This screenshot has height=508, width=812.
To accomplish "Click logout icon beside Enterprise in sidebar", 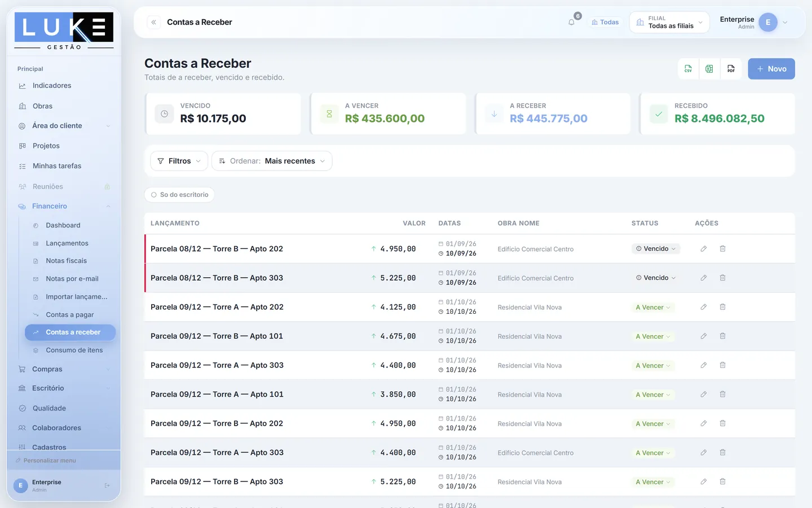I will pyautogui.click(x=107, y=485).
